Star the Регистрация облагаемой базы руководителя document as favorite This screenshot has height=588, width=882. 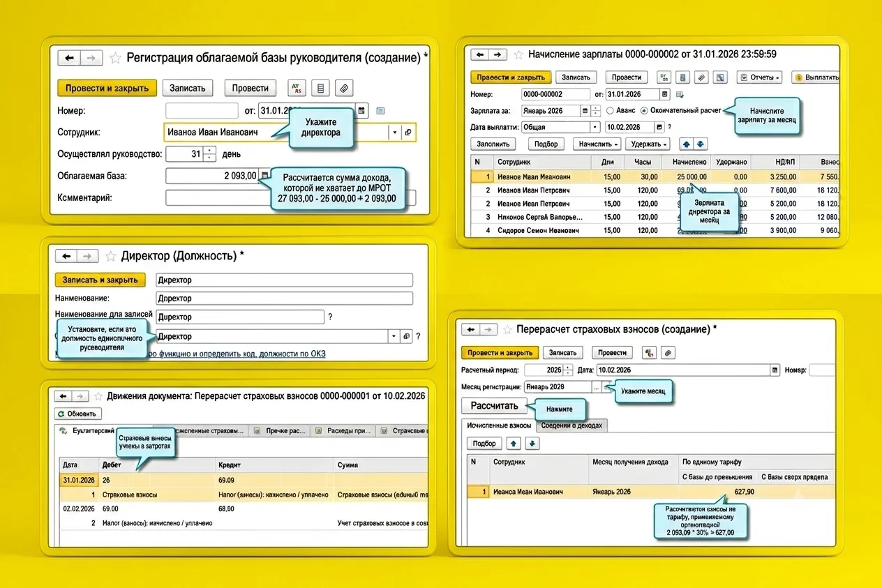(x=116, y=59)
